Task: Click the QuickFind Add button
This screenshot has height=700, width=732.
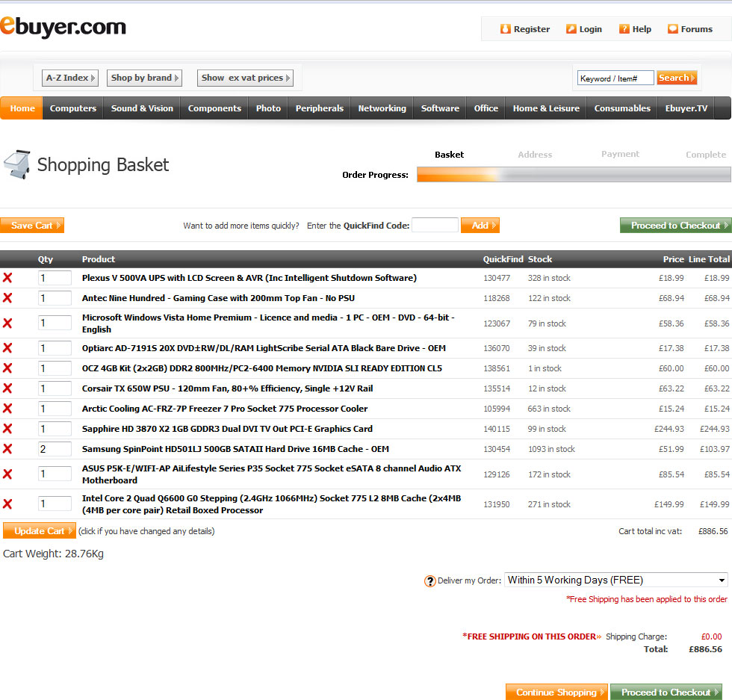Action: coord(480,226)
